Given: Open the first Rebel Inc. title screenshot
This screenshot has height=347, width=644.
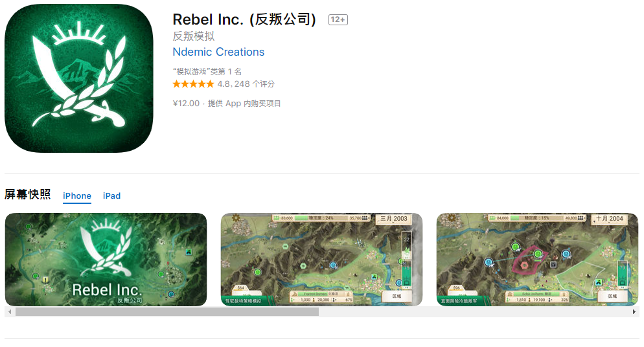Looking at the screenshot, I should (x=106, y=259).
